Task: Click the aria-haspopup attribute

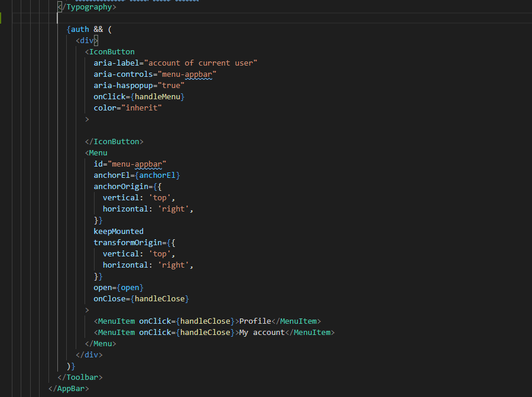Action: click(x=124, y=85)
